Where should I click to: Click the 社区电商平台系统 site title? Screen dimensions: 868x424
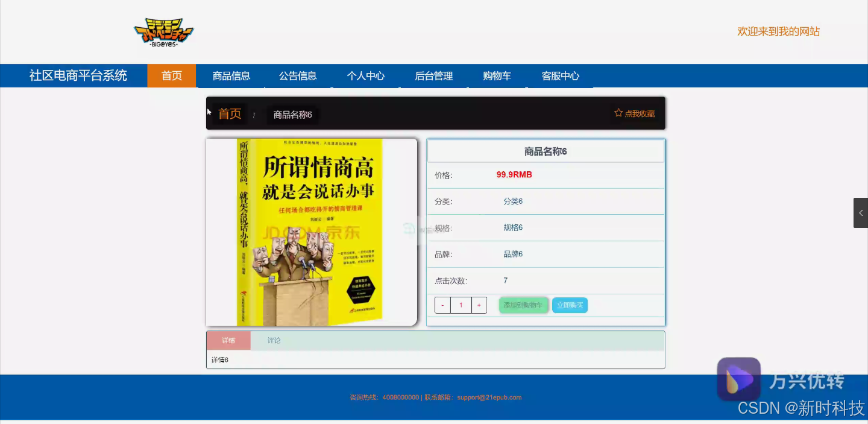[x=78, y=75]
